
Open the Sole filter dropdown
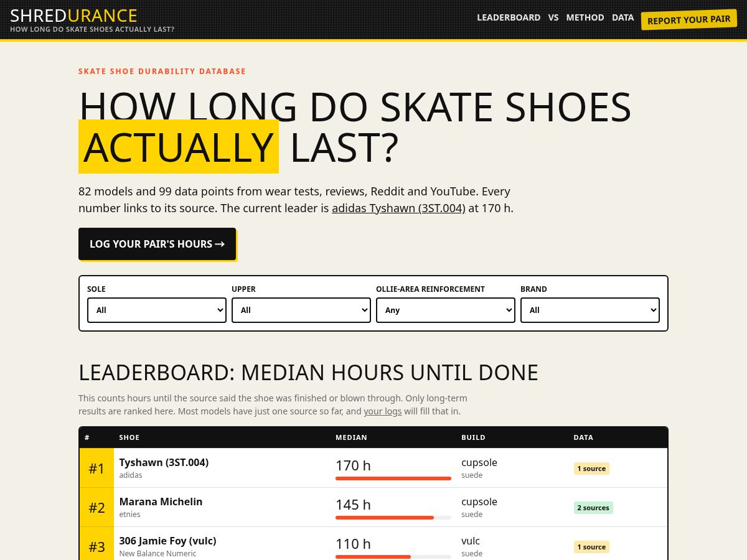(x=157, y=310)
